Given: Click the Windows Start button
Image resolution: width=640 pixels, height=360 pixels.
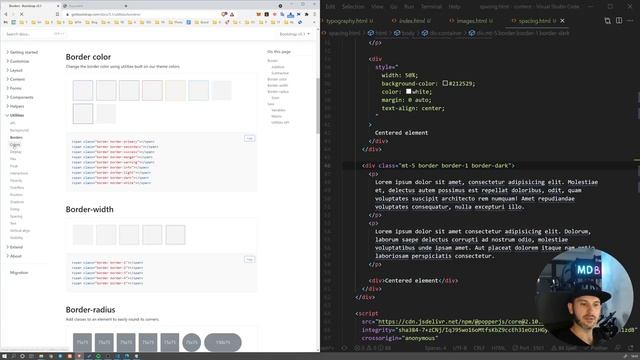Looking at the screenshot, I should point(4,356).
